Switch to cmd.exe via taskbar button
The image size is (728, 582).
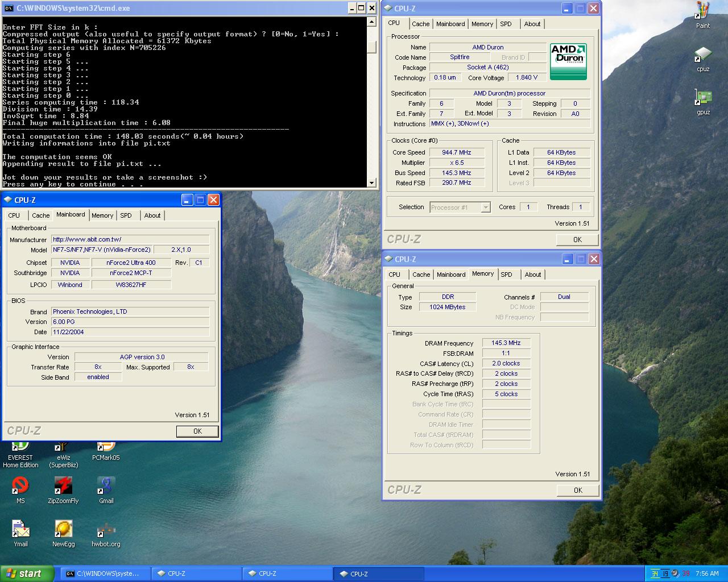(106, 573)
